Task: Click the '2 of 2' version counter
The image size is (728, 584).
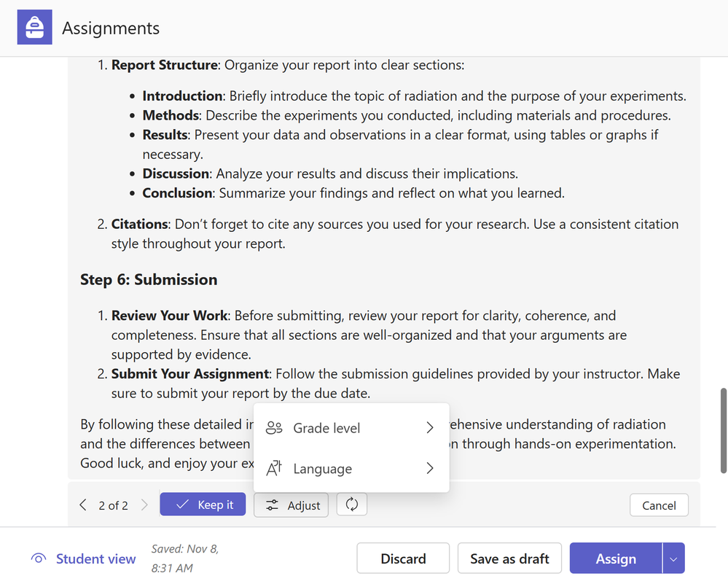Action: (x=113, y=505)
